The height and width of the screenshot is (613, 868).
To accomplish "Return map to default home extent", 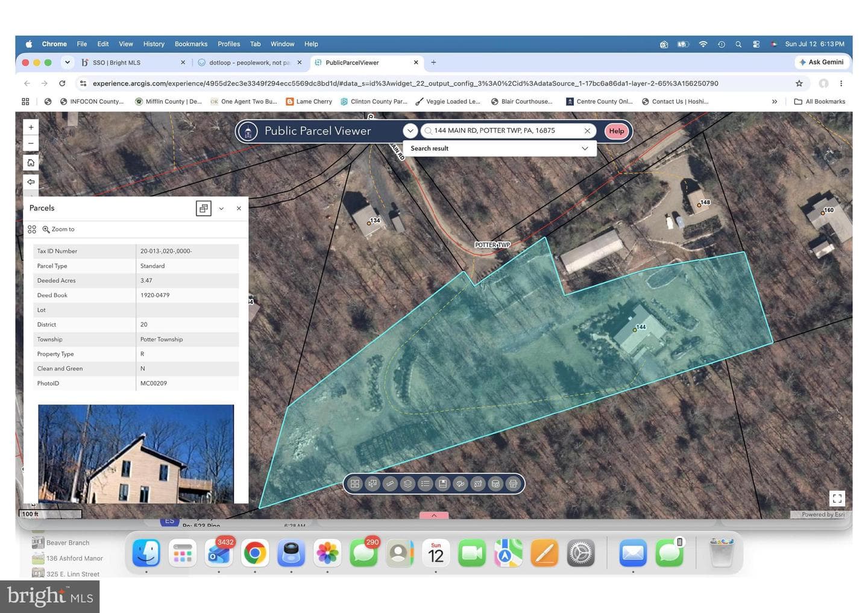I will 31,163.
